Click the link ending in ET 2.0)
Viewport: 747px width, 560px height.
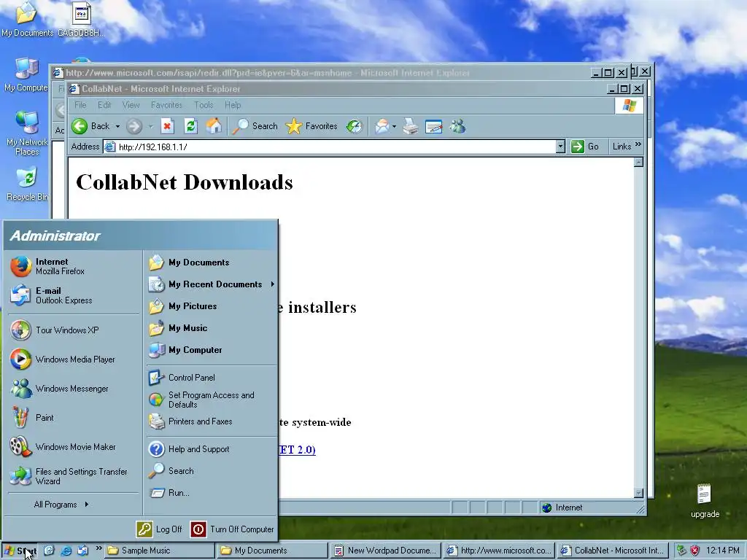298,449
